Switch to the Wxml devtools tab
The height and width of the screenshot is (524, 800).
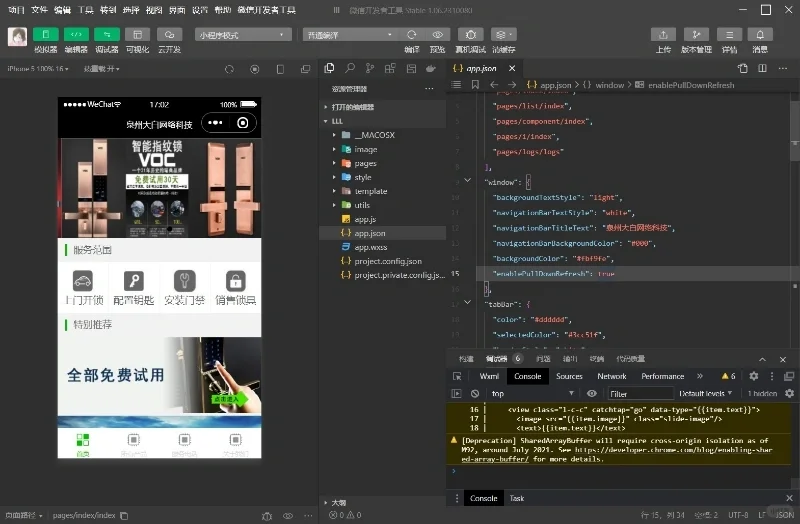[x=489, y=377]
